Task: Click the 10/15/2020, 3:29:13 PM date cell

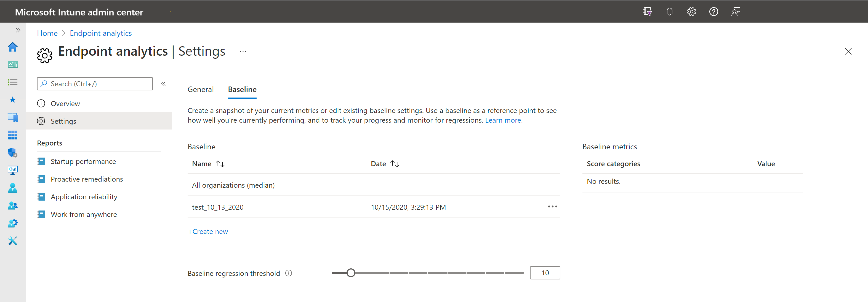Action: (408, 207)
